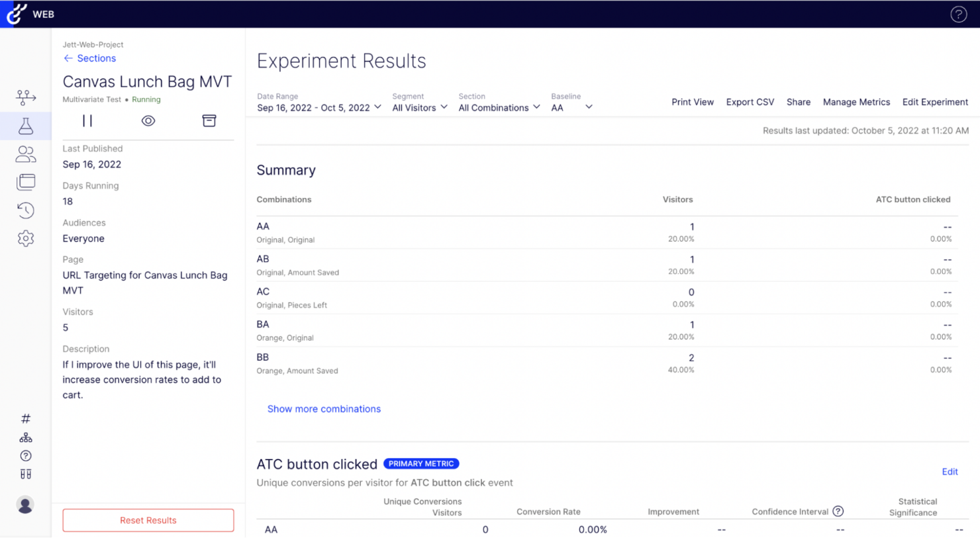Click Reset Results
This screenshot has width=980, height=538.
(148, 520)
